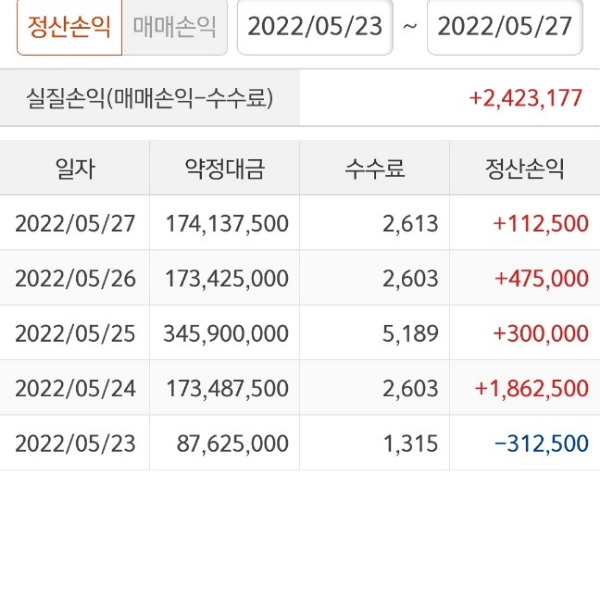Image resolution: width=600 pixels, height=600 pixels.
Task: Click the +1,862,500 profit value
Action: point(532,388)
